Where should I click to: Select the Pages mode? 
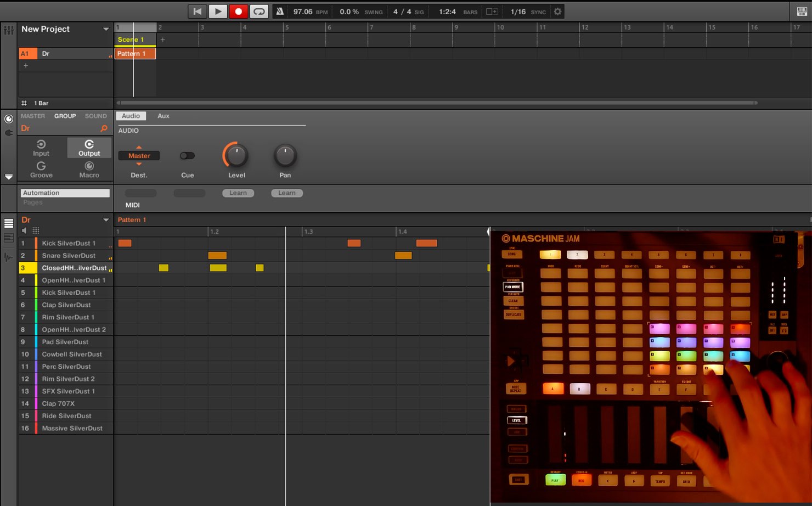[x=32, y=203]
